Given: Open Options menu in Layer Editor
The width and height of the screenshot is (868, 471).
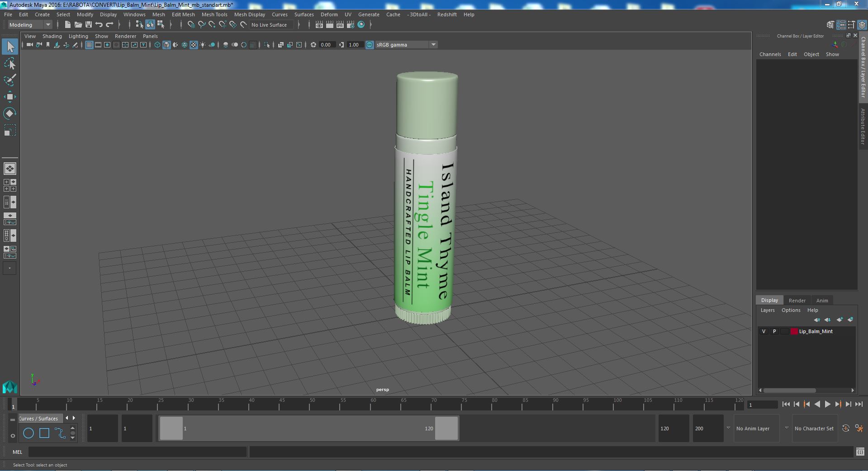Looking at the screenshot, I should (x=791, y=310).
